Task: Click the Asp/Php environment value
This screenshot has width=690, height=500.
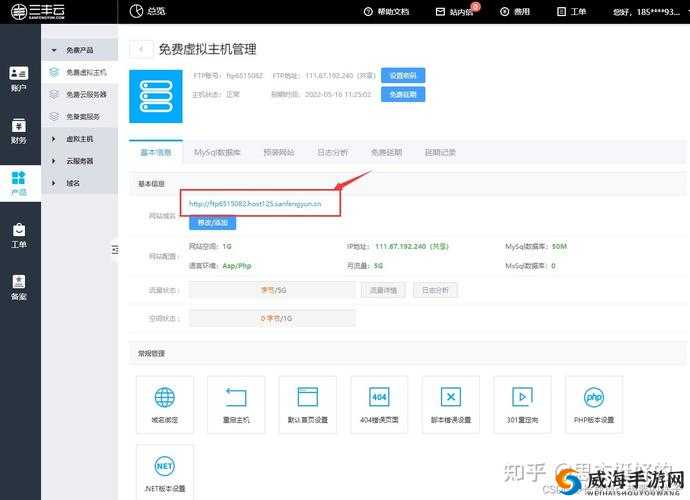Action: coord(237,265)
